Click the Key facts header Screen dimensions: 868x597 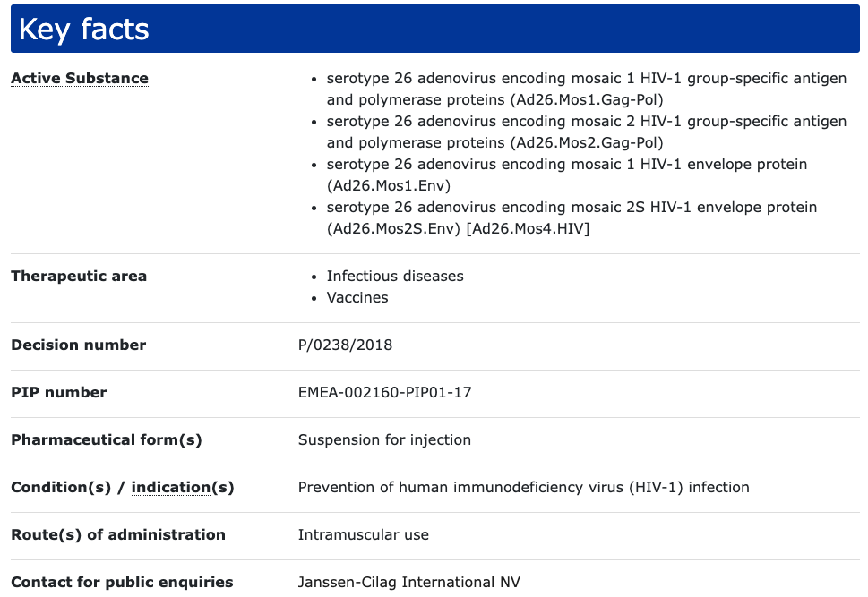84,30
